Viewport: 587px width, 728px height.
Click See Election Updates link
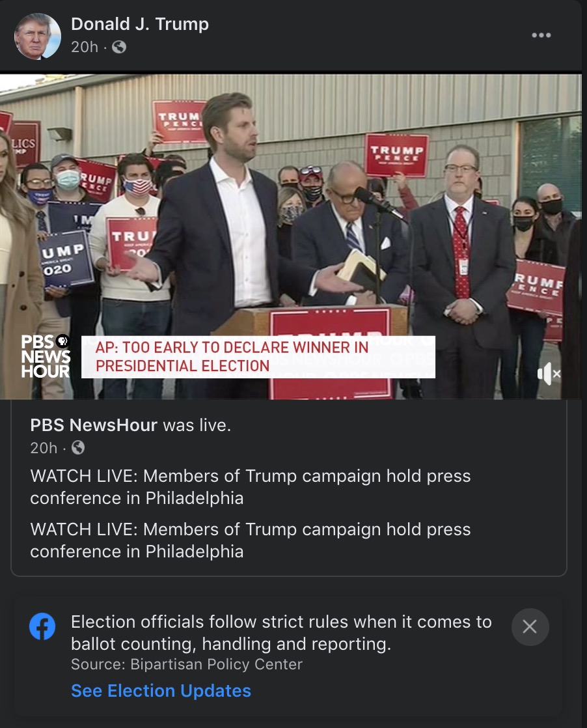click(x=161, y=690)
